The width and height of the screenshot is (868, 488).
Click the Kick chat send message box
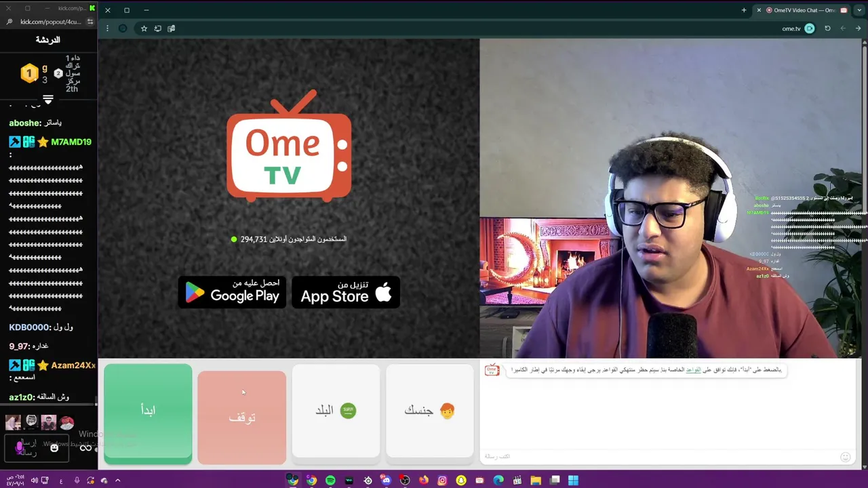tap(36, 447)
